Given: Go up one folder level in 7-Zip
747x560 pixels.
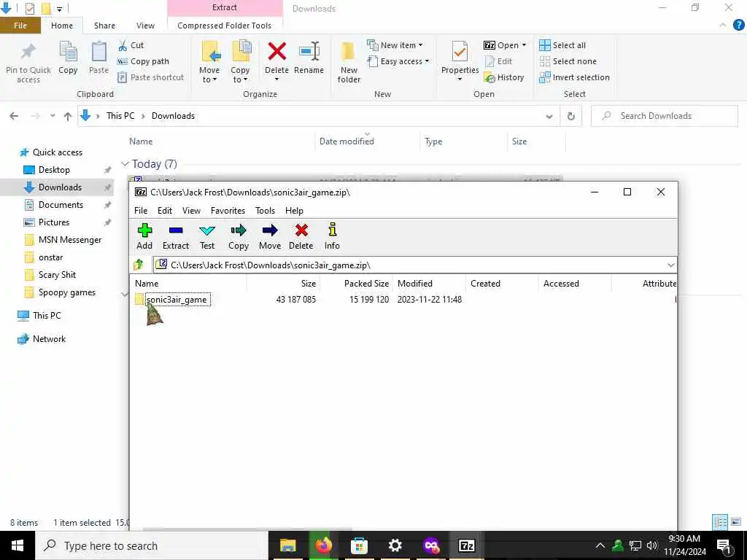Looking at the screenshot, I should coord(139,265).
